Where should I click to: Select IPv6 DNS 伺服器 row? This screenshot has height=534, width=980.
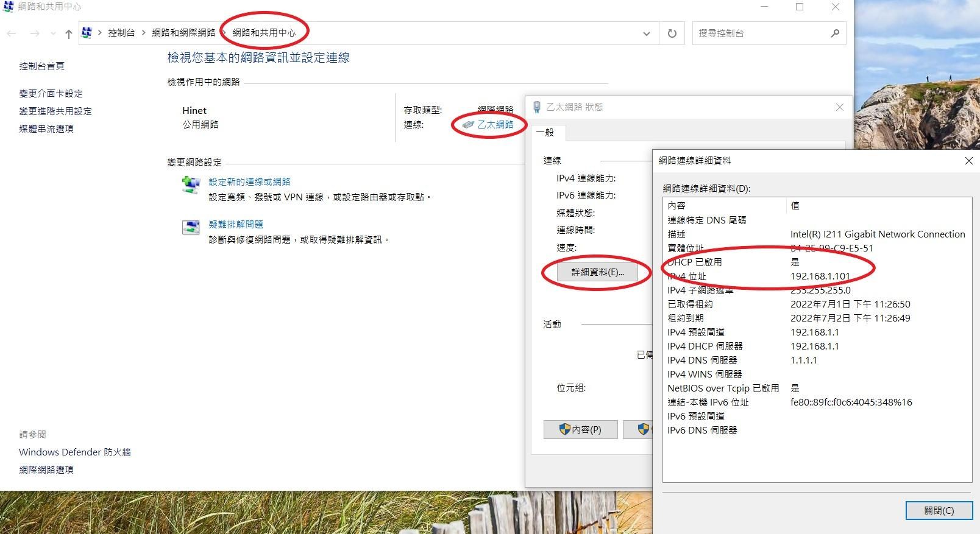[817, 430]
